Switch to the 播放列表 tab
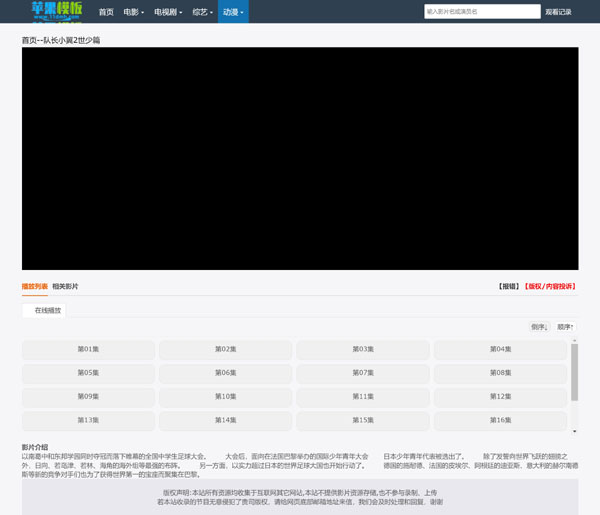The image size is (600, 515). (35, 287)
